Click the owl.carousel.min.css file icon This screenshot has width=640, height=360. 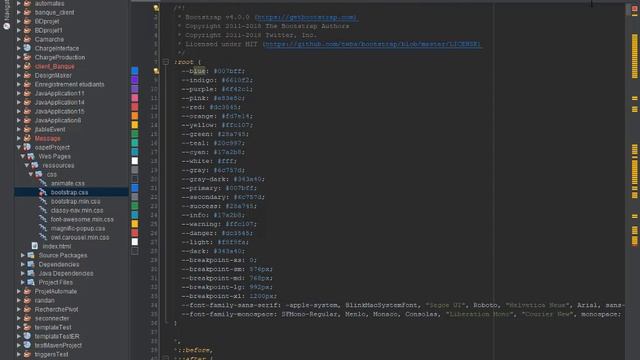click(x=43, y=237)
